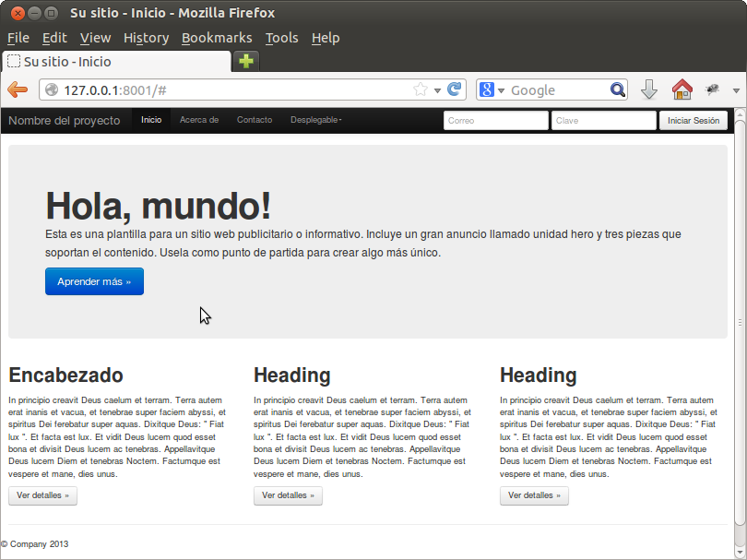Click Ver detalles under Encabezado
The image size is (747, 560).
(42, 495)
